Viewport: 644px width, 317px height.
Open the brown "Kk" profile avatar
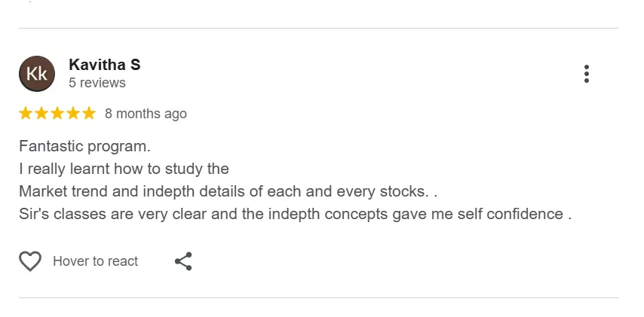click(37, 74)
